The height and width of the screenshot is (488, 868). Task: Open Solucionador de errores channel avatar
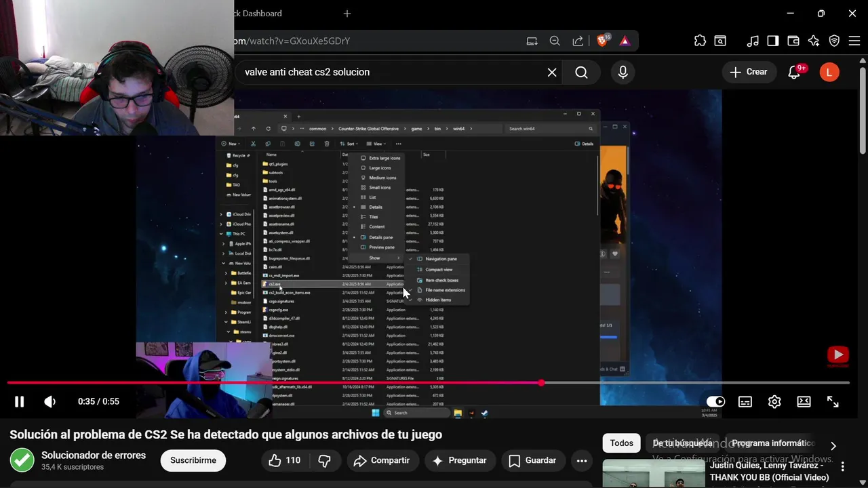coord(22,460)
